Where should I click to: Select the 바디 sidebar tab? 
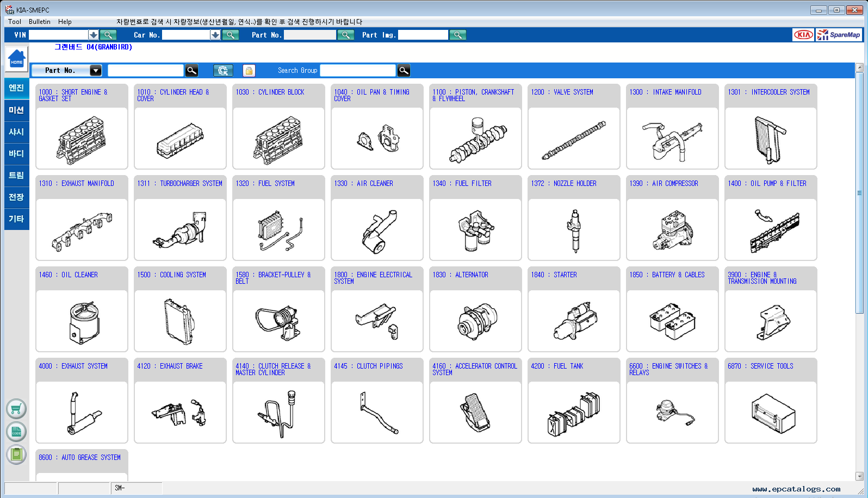[x=16, y=153]
